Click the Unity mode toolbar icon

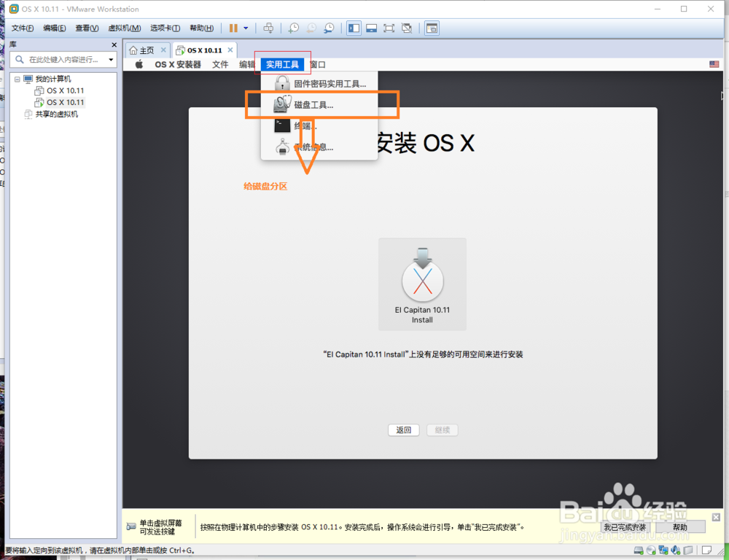pos(407,28)
